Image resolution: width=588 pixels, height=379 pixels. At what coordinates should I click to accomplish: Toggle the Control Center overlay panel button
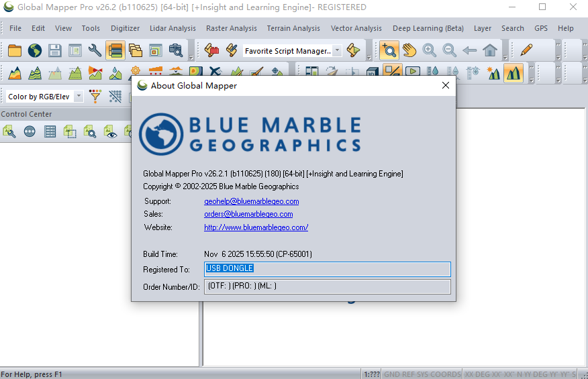115,50
